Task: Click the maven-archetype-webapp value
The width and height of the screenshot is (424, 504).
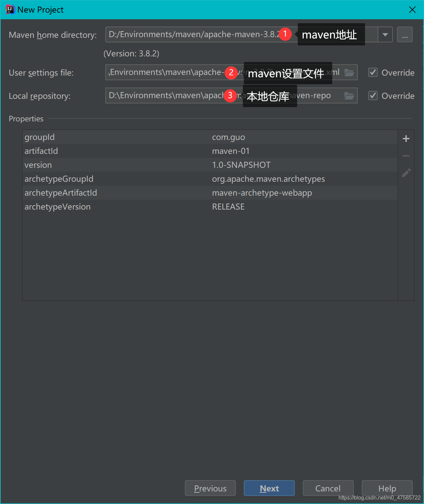Action: click(262, 193)
